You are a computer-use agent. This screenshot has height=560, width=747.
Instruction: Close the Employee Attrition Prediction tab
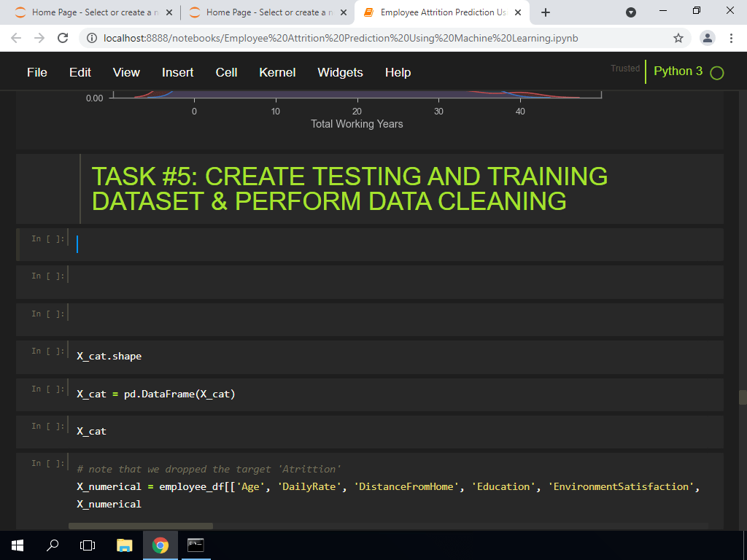coord(518,12)
